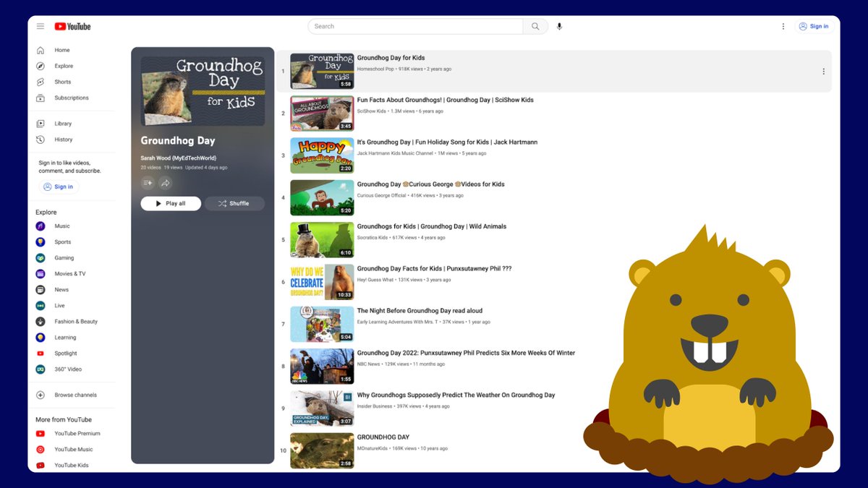Run a search with the magnifier button
Viewport: 868px width, 488px height.
point(535,25)
